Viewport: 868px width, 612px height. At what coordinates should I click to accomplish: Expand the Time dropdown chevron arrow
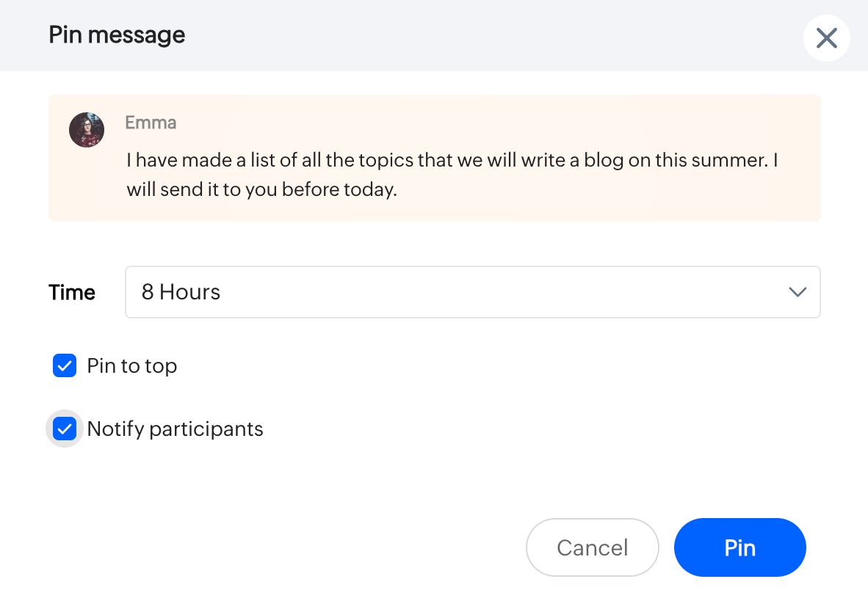click(x=798, y=292)
